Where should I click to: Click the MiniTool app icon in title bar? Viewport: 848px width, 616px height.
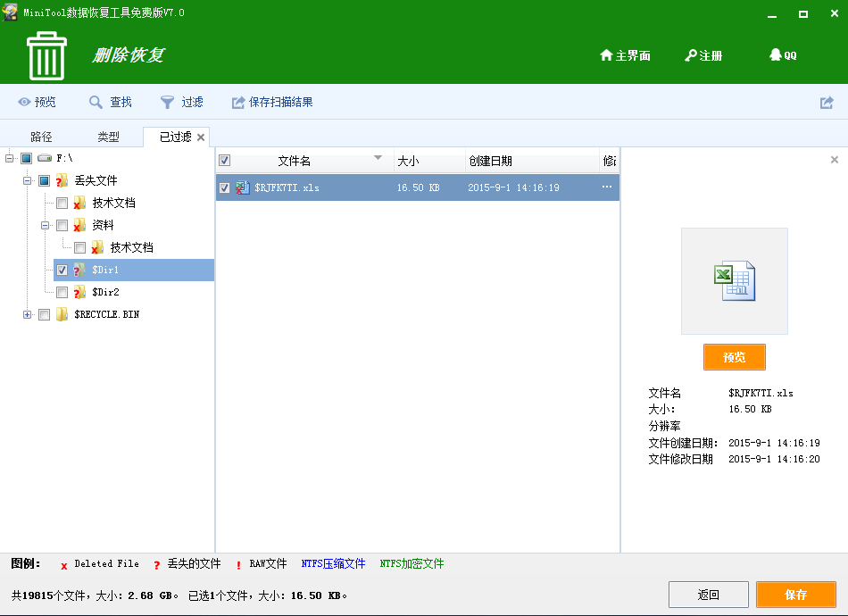tap(11, 12)
